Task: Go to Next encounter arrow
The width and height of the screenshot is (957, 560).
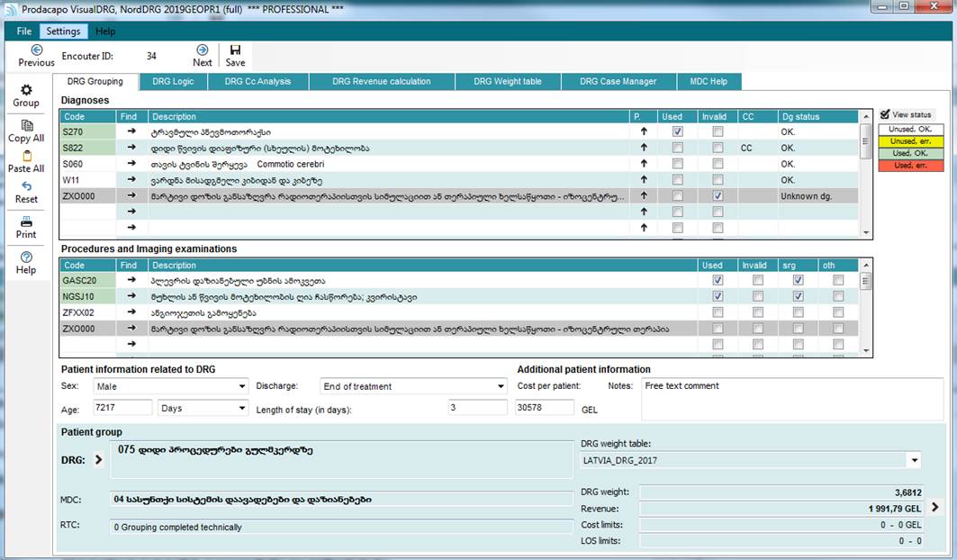Action: pyautogui.click(x=203, y=50)
